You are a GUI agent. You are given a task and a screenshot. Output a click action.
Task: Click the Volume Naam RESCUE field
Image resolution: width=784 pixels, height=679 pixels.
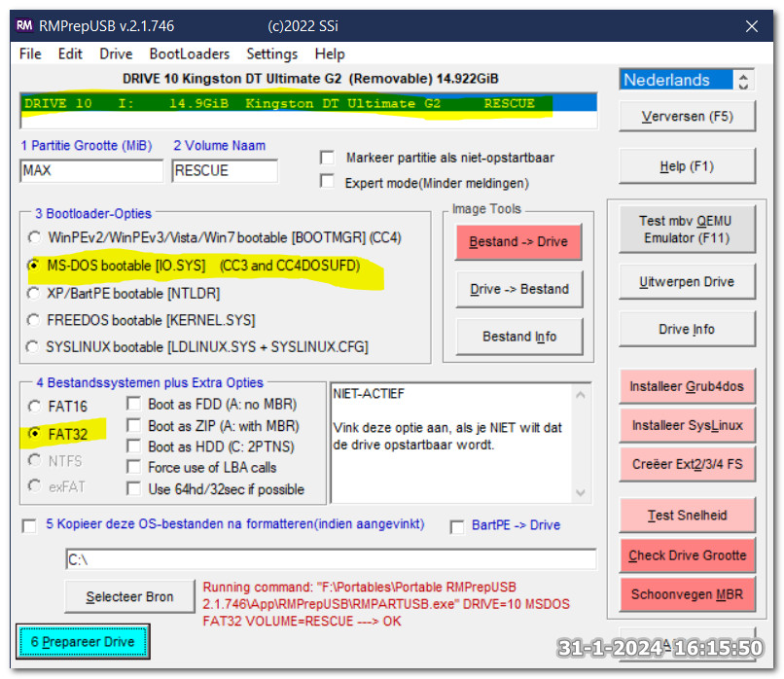point(225,171)
